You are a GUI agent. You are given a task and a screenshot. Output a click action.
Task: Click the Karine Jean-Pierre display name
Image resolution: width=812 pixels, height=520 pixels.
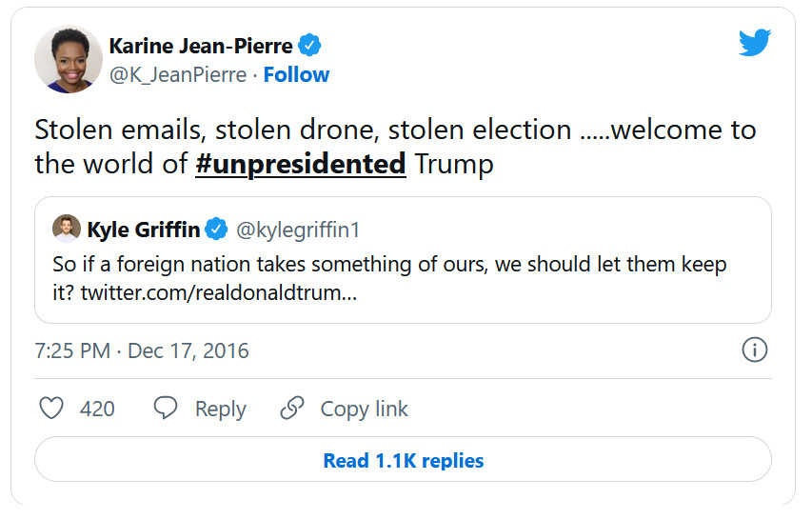point(201,46)
